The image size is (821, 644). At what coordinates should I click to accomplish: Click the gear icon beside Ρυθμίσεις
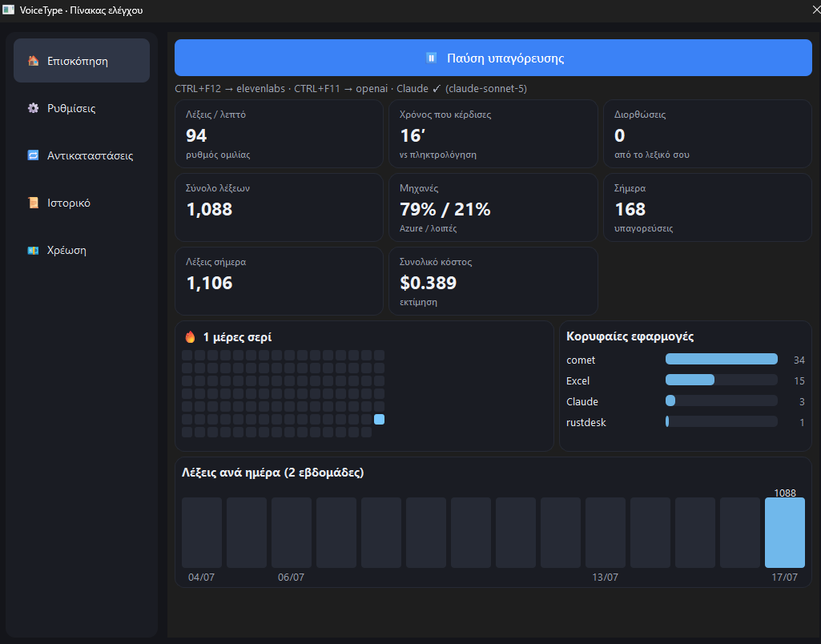(x=33, y=108)
